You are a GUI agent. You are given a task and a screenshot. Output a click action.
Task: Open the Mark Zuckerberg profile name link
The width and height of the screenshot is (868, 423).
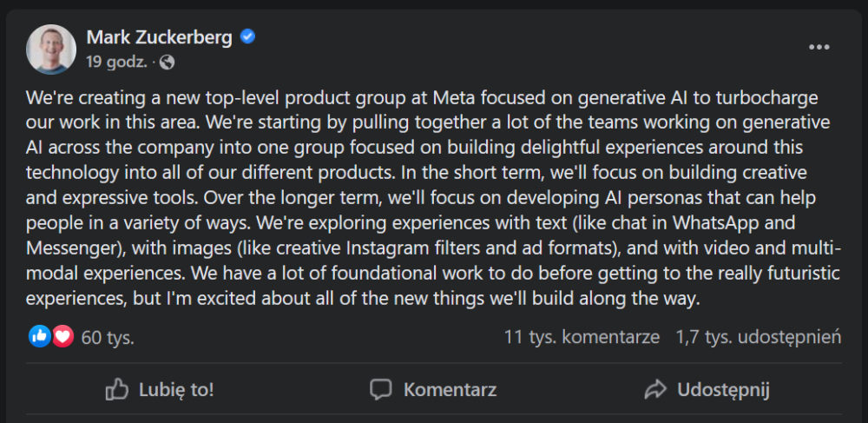click(160, 37)
